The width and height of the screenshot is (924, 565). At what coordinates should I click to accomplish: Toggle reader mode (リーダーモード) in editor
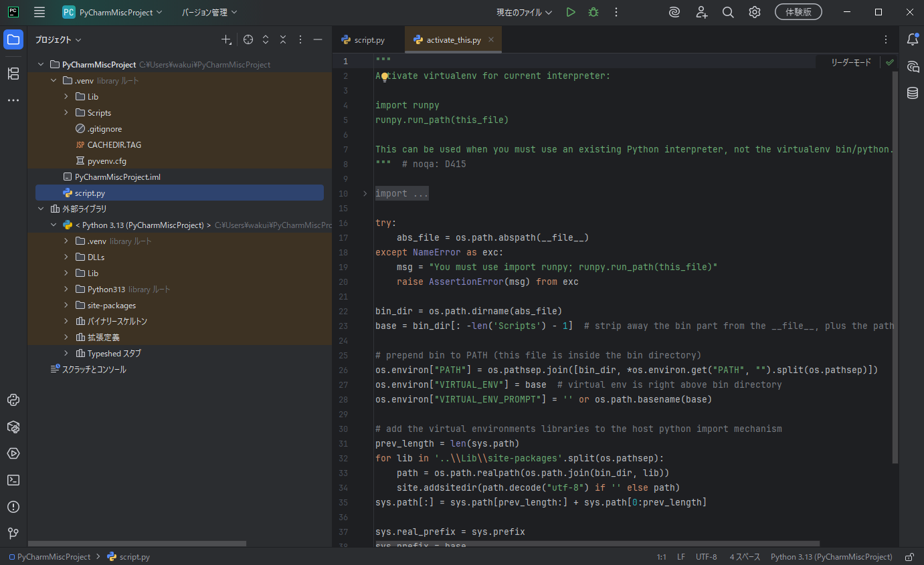851,62
